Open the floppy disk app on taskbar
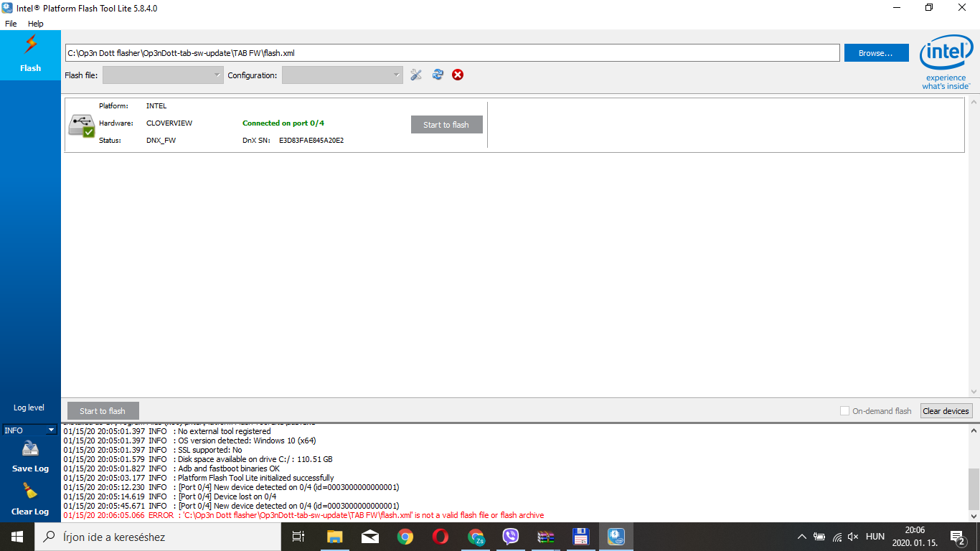980x551 pixels. pos(581,537)
